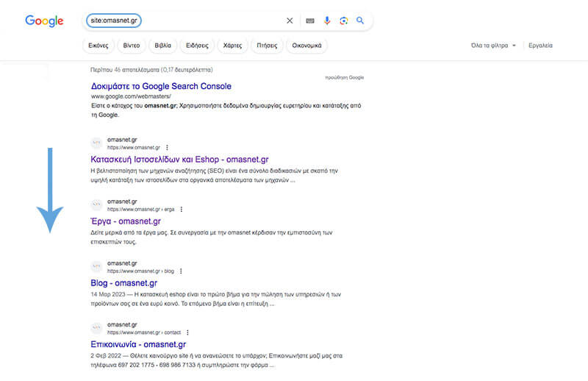Screen dimensions: 588x381
Task: Click the https://www.omasnet.gr › blog breadcrumb
Action: point(140,271)
